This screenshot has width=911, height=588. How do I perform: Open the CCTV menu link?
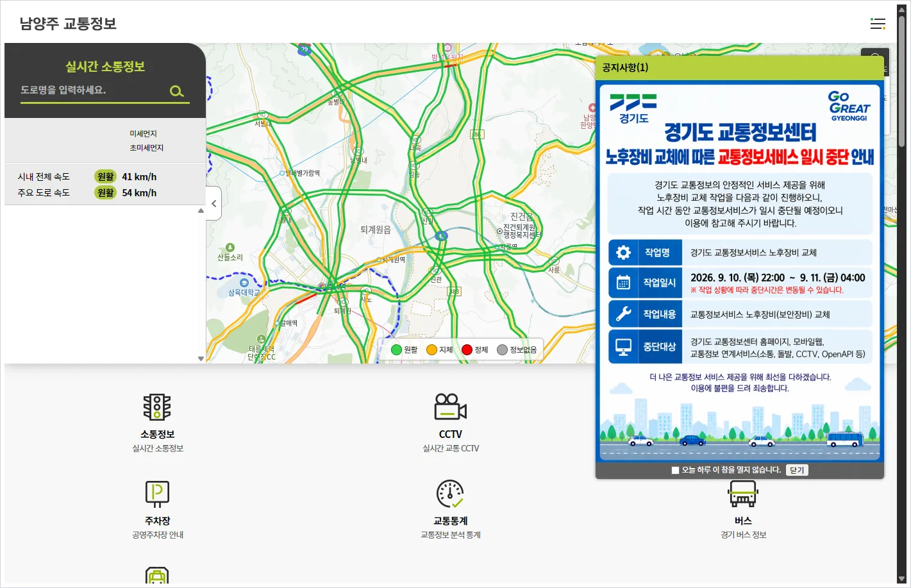click(x=451, y=434)
